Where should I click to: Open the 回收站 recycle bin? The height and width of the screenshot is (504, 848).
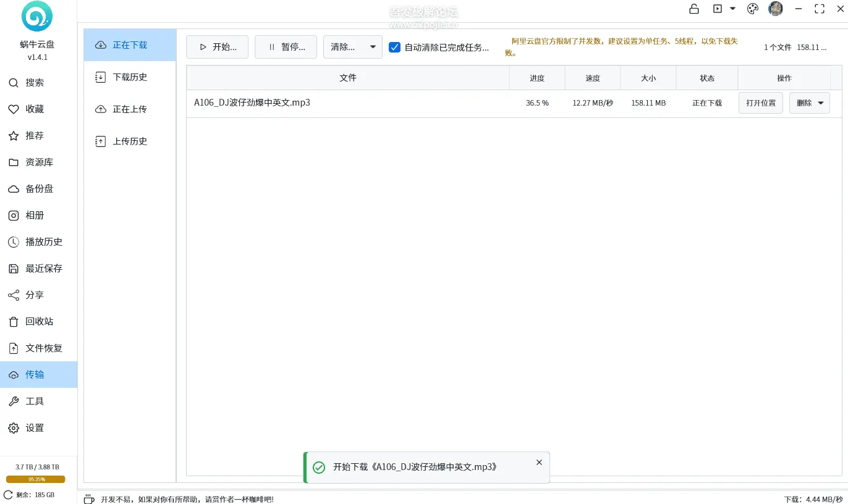(x=38, y=322)
